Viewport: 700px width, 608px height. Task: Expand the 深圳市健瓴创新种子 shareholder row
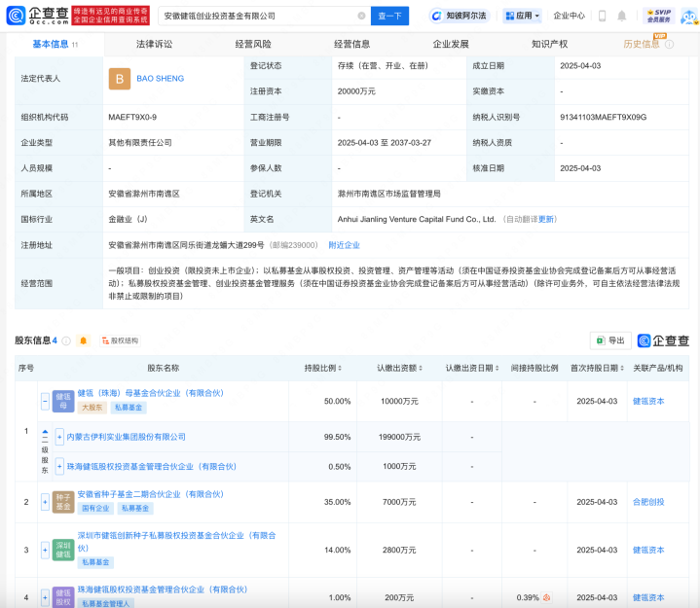click(x=45, y=550)
